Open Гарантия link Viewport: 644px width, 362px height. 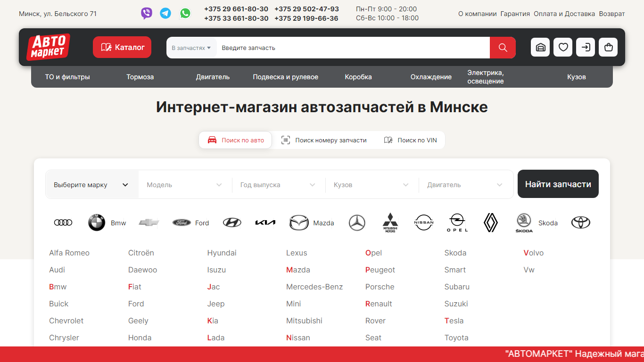515,14
